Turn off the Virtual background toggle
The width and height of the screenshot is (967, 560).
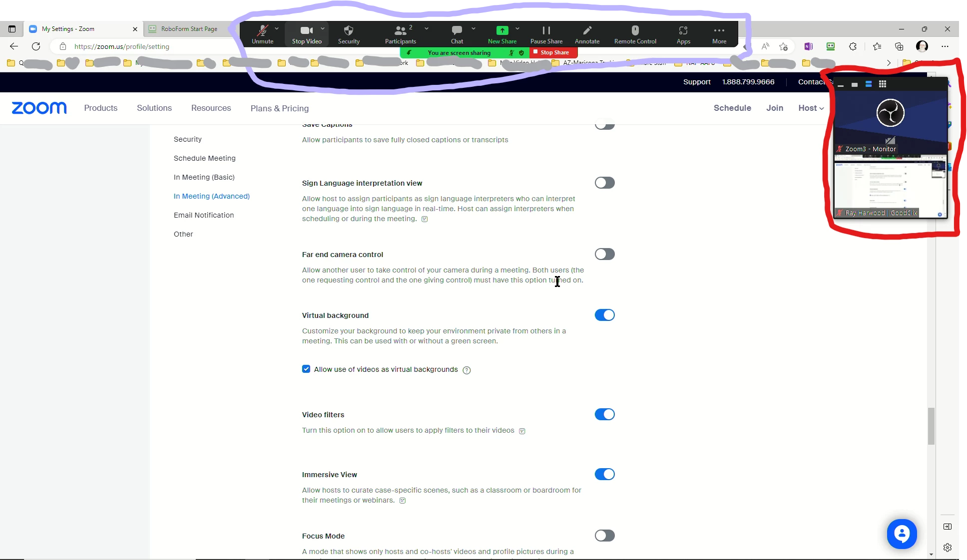click(604, 315)
